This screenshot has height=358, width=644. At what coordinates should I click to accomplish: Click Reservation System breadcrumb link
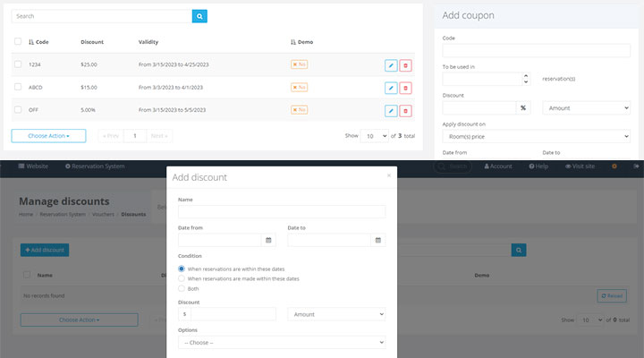(x=63, y=214)
